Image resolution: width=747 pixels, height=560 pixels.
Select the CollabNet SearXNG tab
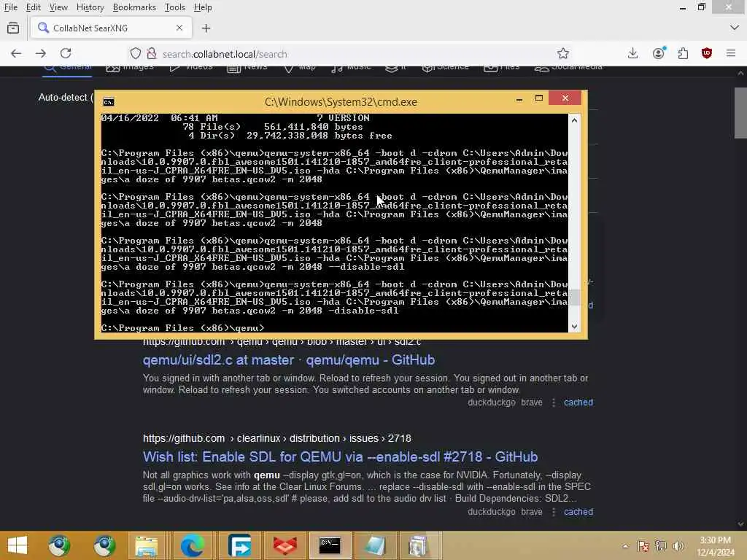tap(112, 28)
